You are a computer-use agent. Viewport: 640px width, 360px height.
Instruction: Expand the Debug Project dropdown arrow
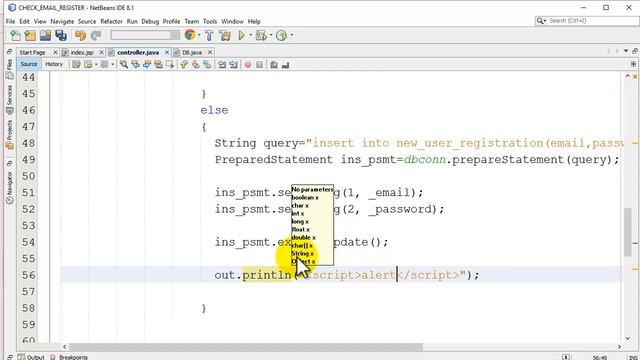(271, 36)
